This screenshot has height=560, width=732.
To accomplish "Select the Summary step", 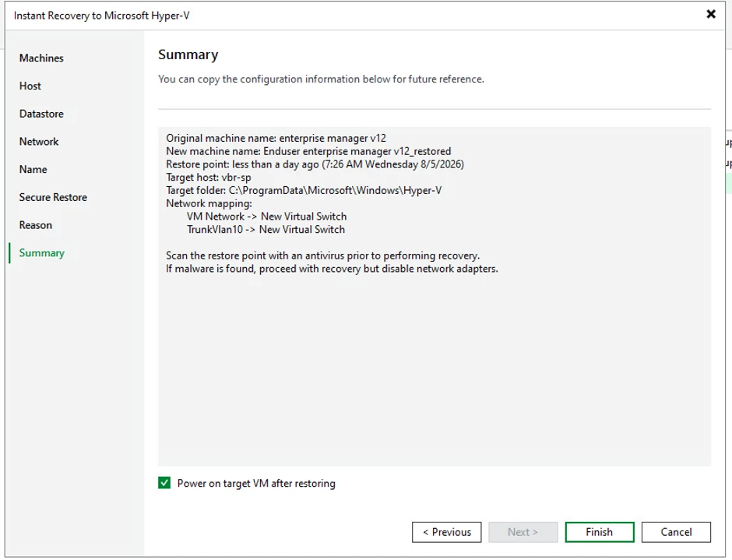I will [41, 252].
